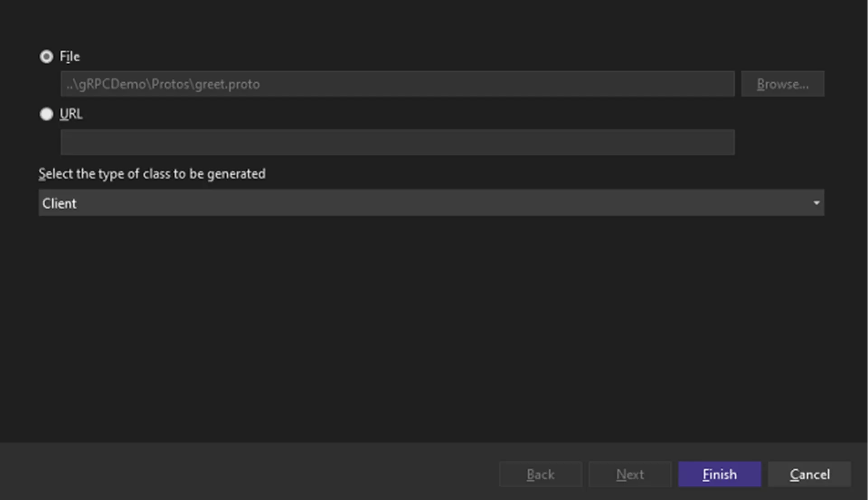The image size is (868, 500).
Task: Open the class type dropdown arrow
Action: (816, 203)
